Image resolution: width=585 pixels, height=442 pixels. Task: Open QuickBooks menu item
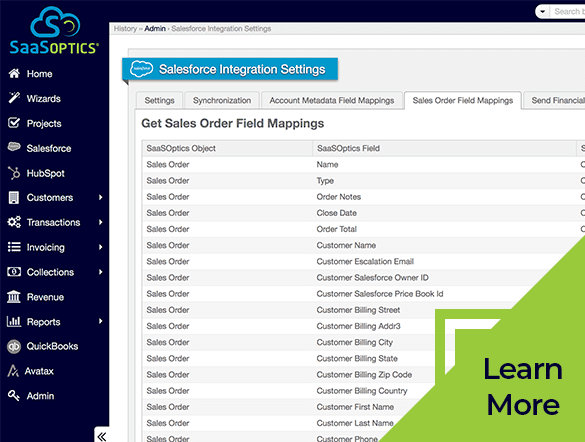[x=52, y=346]
